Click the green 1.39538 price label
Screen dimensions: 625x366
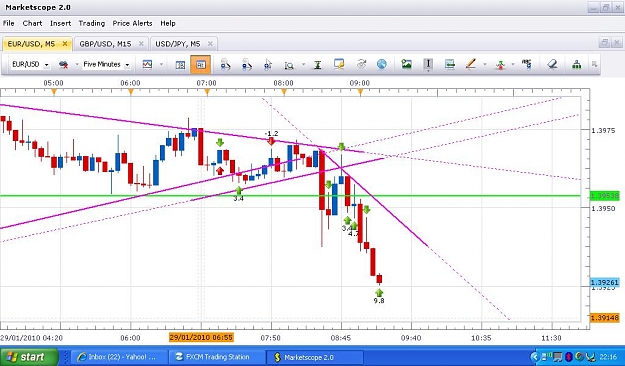click(x=605, y=196)
